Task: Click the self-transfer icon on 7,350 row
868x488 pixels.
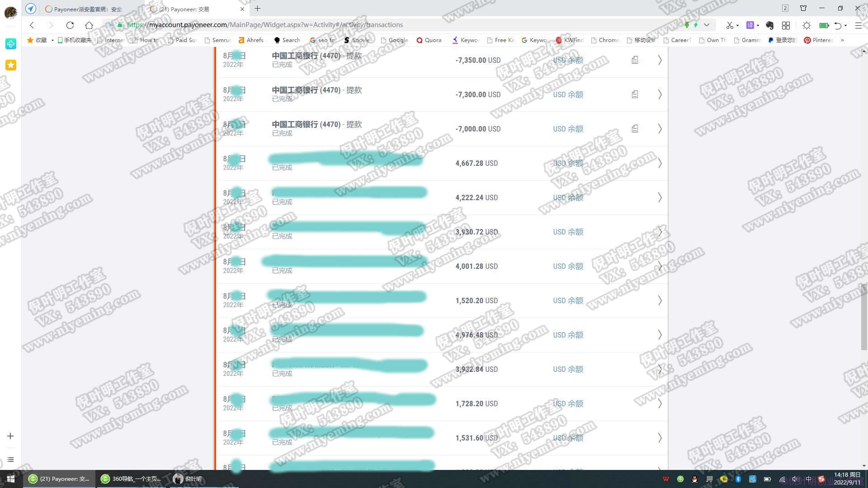Action: click(634, 60)
